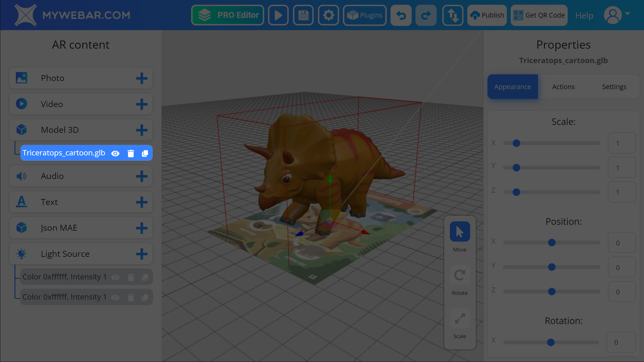This screenshot has height=362, width=644.
Task: Add a Light Source using plus button
Action: coord(142,254)
